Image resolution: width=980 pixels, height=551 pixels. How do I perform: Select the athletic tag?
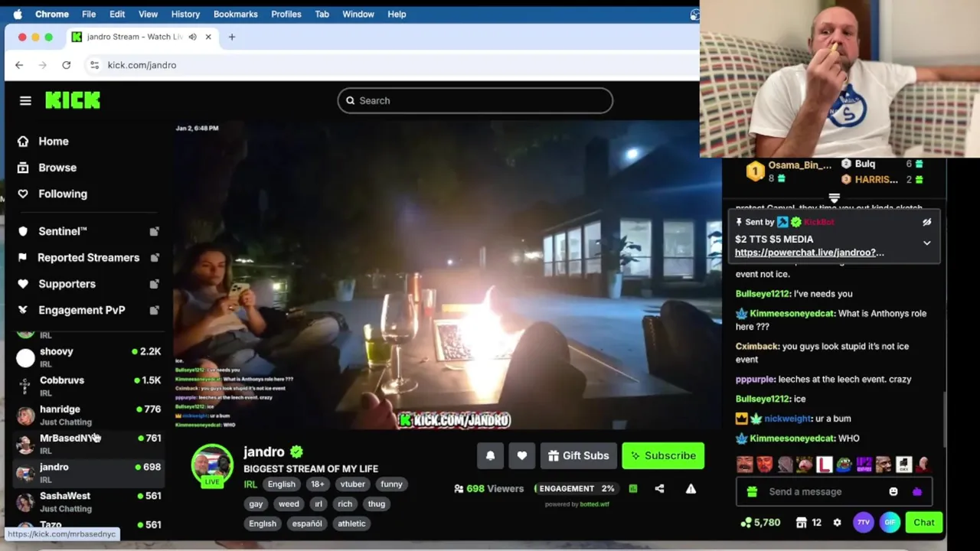(351, 523)
